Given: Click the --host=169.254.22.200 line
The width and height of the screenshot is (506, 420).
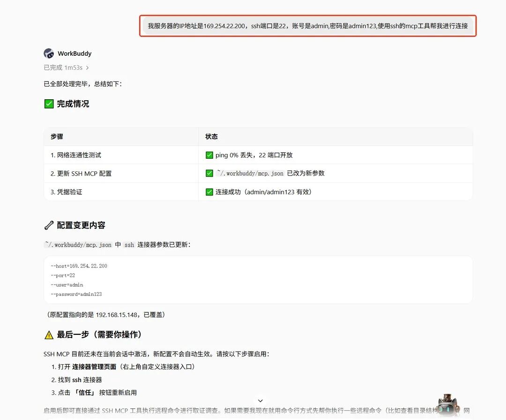Looking at the screenshot, I should point(79,266).
